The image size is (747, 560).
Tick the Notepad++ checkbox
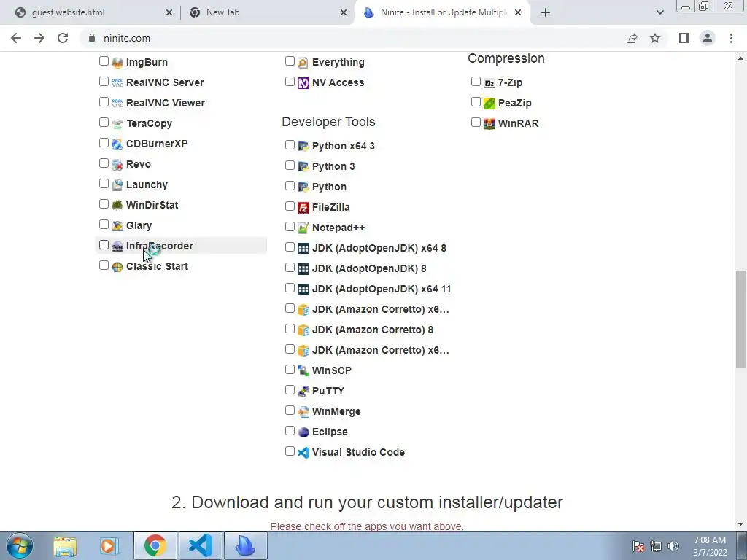[290, 227]
